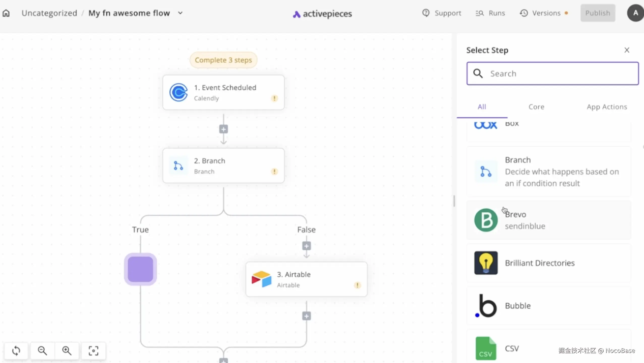
Task: Open the Support link
Action: pos(448,13)
